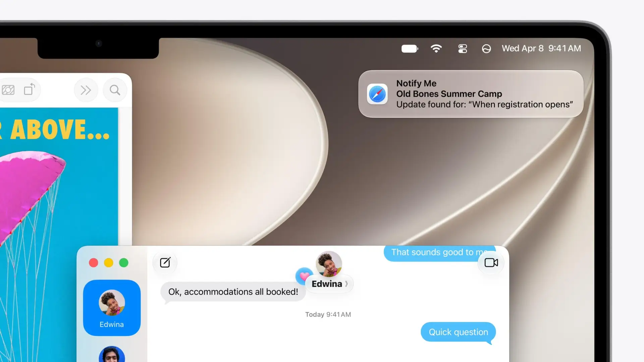Click the "Today 9:41 AM" timestamp
Viewport: 644px width, 362px height.
328,314
